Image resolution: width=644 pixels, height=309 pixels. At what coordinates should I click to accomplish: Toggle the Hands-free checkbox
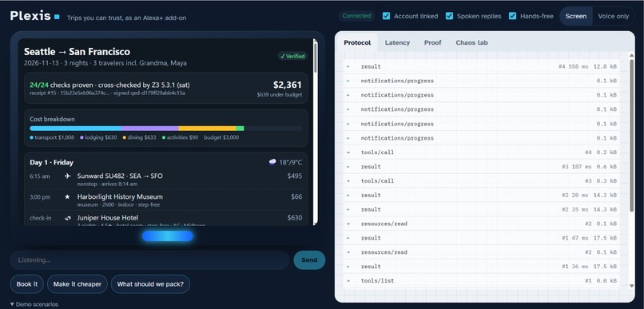pyautogui.click(x=513, y=16)
